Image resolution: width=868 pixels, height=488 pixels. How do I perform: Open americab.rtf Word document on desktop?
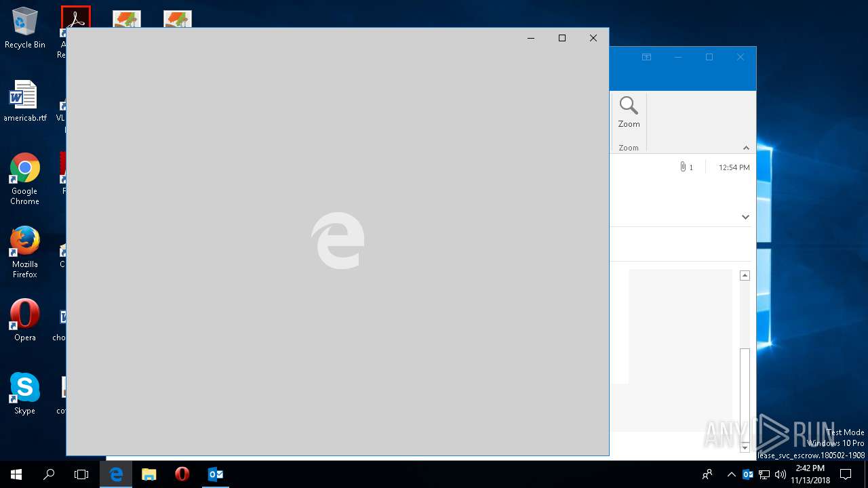click(x=24, y=102)
